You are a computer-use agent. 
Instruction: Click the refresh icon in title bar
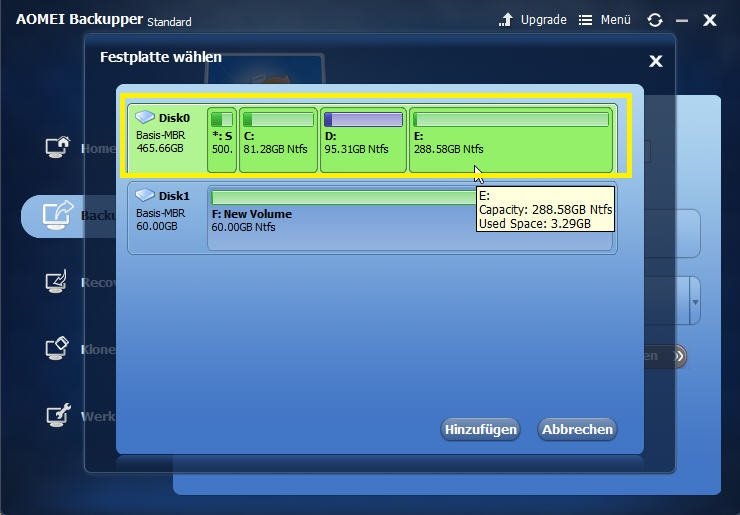[655, 20]
